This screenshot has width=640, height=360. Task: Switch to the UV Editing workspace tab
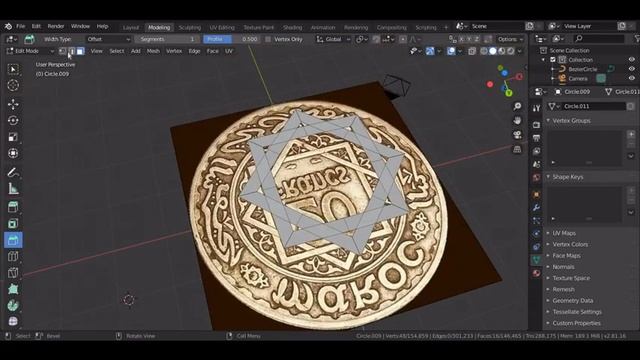(x=222, y=27)
